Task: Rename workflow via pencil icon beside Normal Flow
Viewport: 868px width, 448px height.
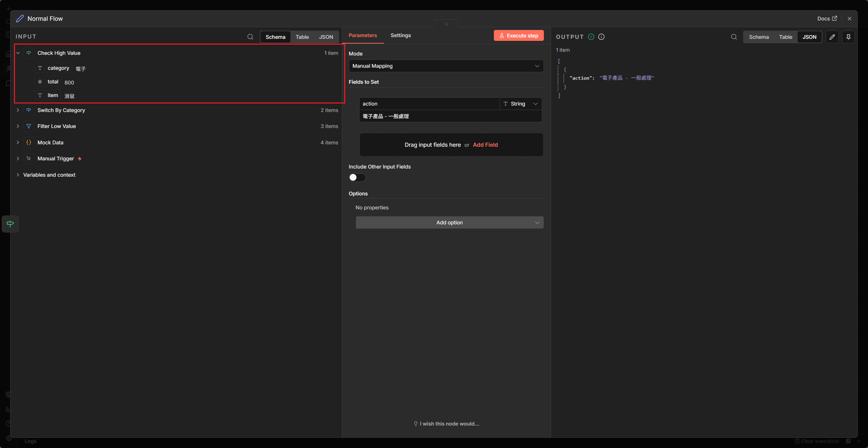Action: pyautogui.click(x=20, y=19)
